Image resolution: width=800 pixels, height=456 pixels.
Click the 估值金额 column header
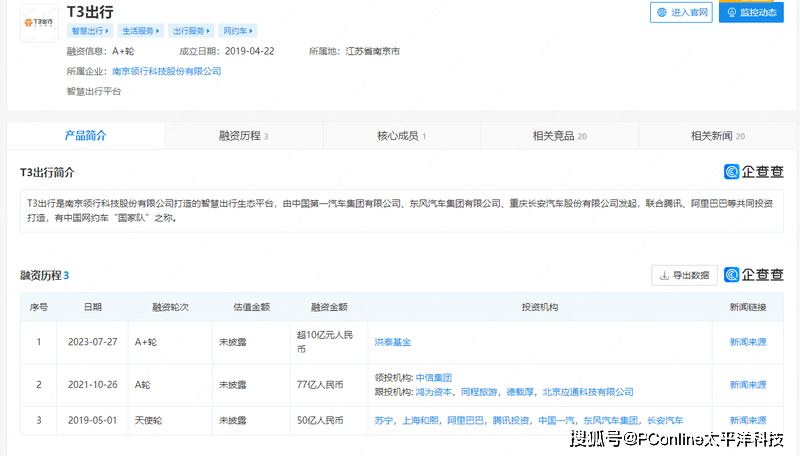click(x=252, y=307)
